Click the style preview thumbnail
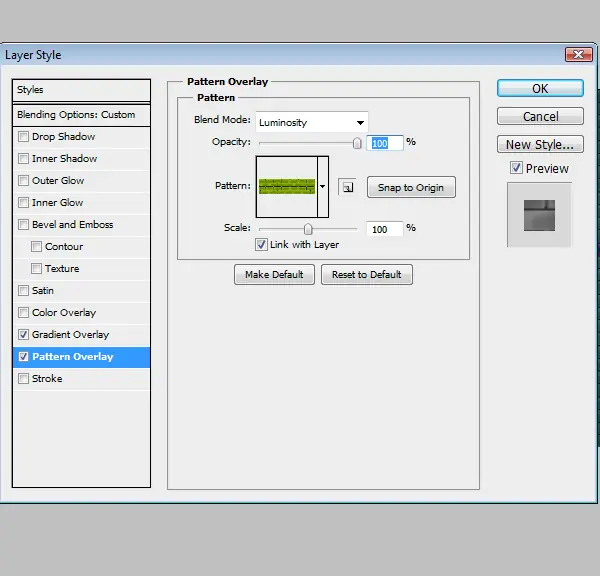Image resolution: width=600 pixels, height=576 pixels. coord(539,215)
